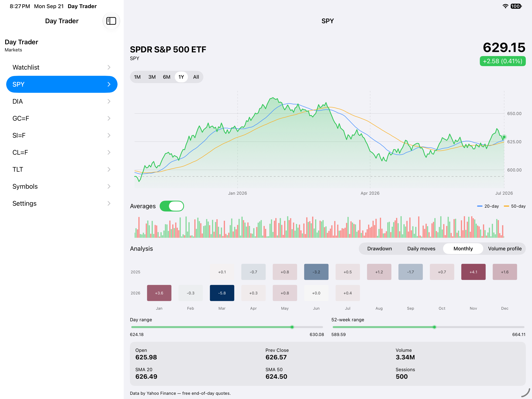Viewport: 532px width, 399px height.
Task: Select the December 2025 +1.6 heatmap cell
Action: coord(505,272)
